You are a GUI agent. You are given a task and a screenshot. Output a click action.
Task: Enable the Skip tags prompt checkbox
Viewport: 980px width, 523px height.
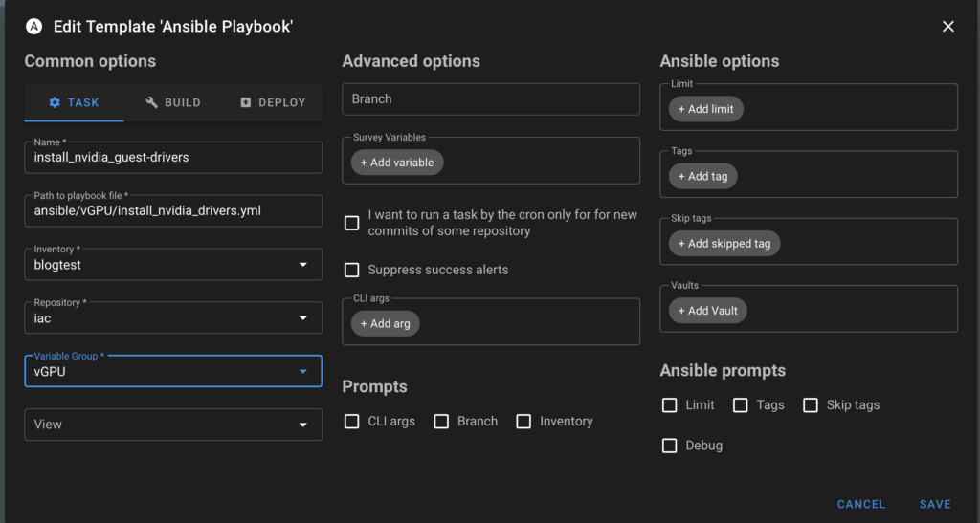pos(811,405)
